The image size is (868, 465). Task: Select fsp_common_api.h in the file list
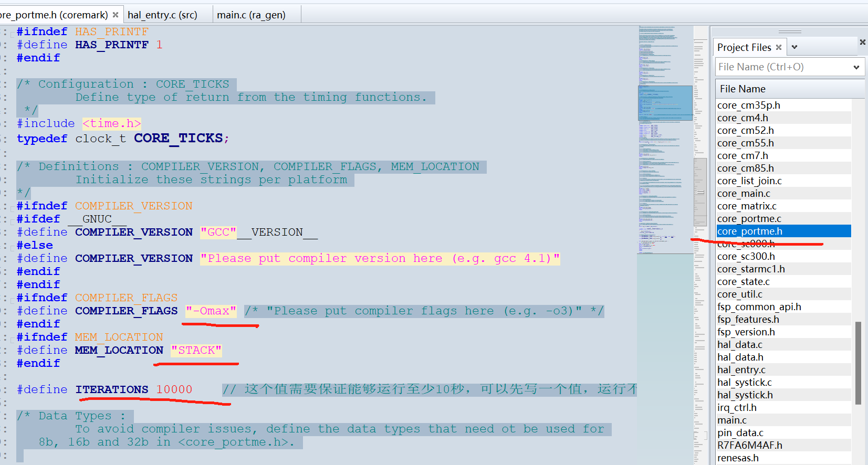point(783,307)
